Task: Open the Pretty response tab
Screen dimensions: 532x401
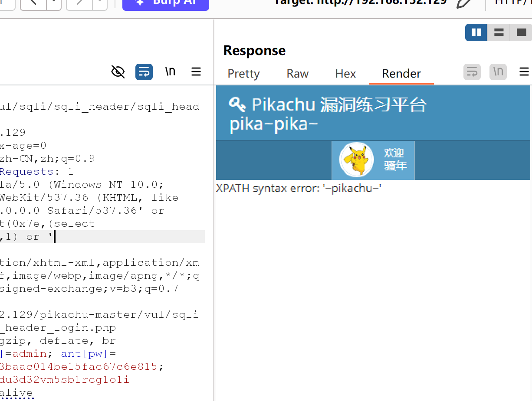Action: [243, 74]
